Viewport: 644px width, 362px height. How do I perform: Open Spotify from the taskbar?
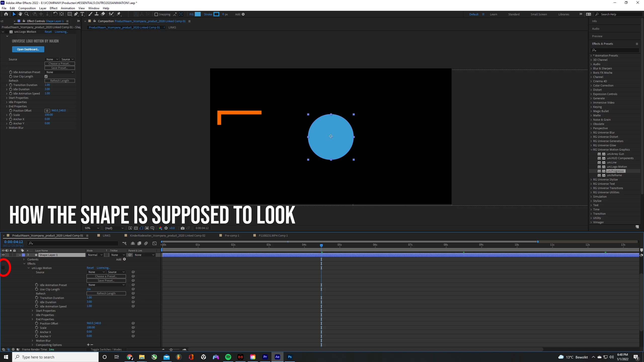pyautogui.click(x=228, y=357)
